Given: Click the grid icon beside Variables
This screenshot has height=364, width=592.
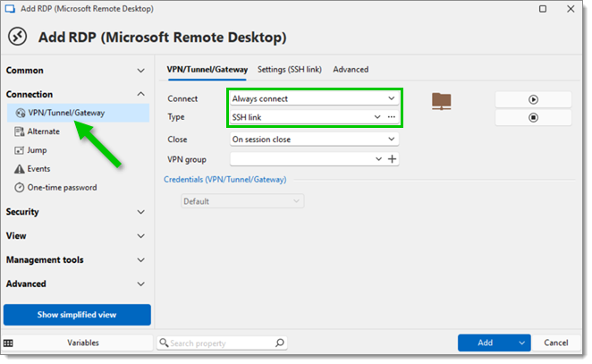Looking at the screenshot, I should click(8, 343).
